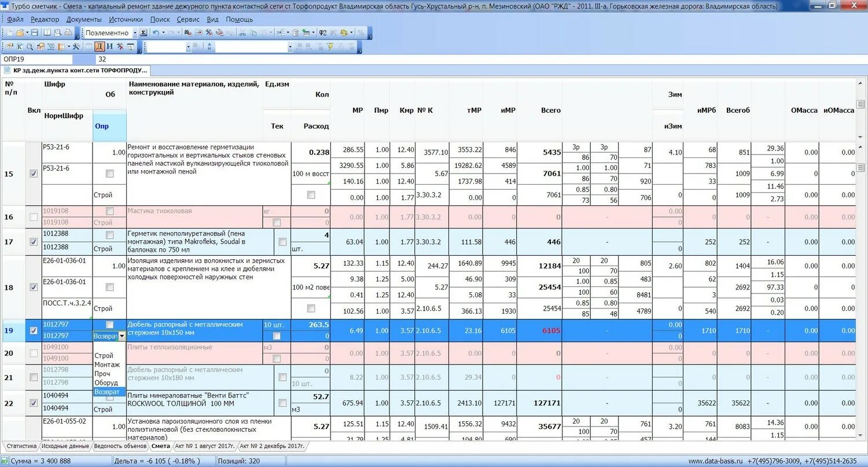Expand the undo history dropdown arrow
This screenshot has height=467, width=868.
[x=164, y=33]
